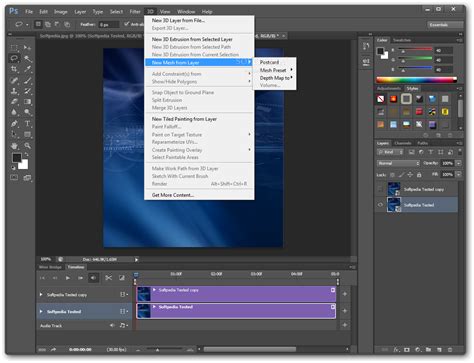The width and height of the screenshot is (474, 363).
Task: Toggle the layer filter switch
Action: pyautogui.click(x=460, y=152)
